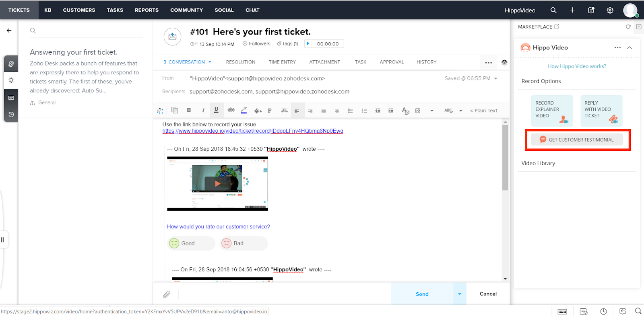Open the ticket tabs more options menu
Image resolution: width=644 pixels, height=316 pixels.
[x=489, y=63]
